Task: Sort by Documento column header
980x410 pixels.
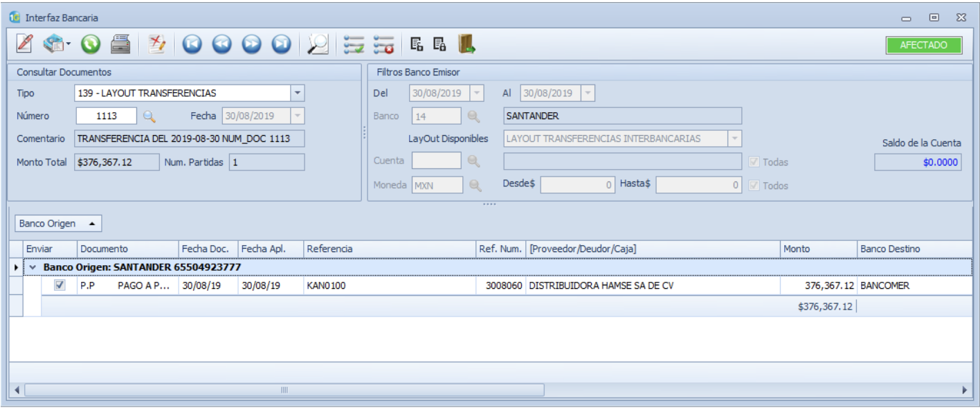Action: 127,249
